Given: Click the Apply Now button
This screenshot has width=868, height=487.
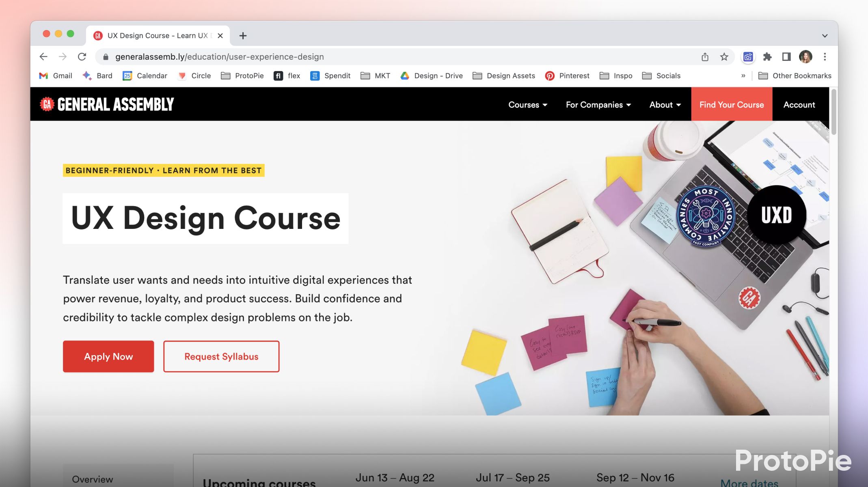Looking at the screenshot, I should click(x=108, y=356).
